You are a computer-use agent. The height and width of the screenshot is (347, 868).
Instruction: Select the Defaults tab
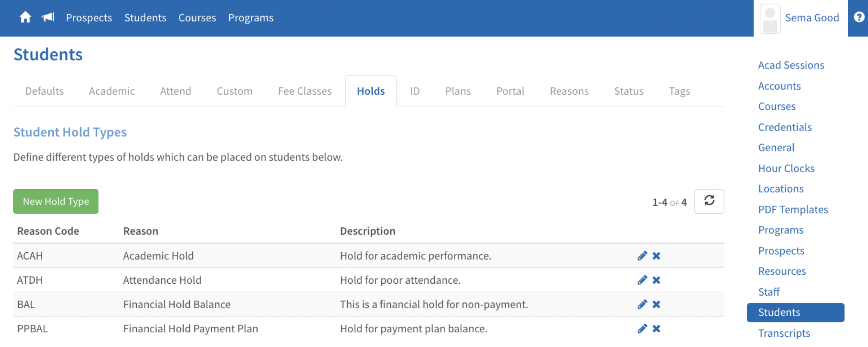(44, 91)
